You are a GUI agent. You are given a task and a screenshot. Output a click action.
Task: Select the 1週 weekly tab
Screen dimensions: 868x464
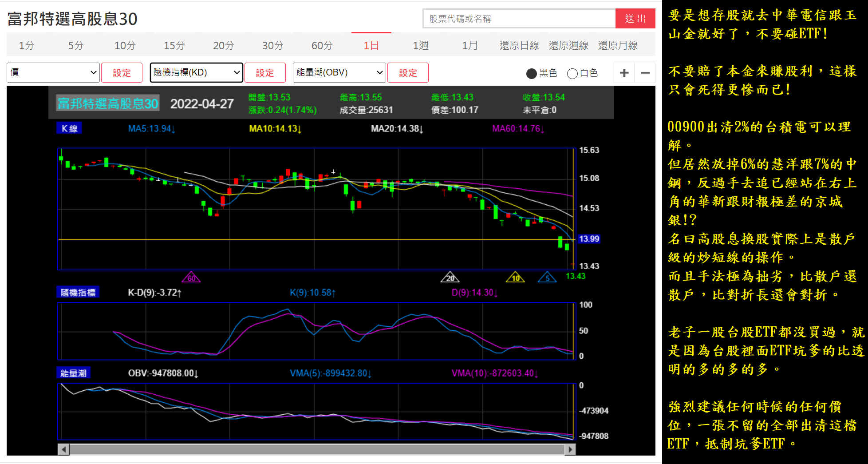[420, 45]
